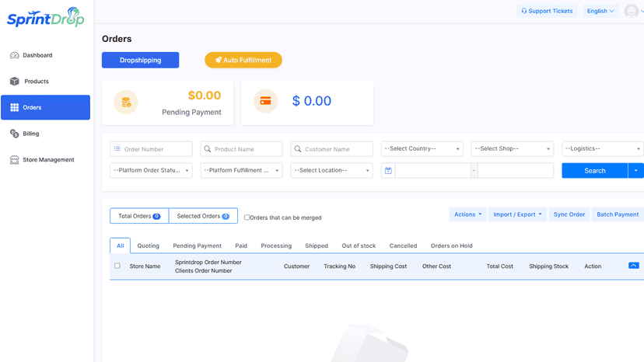Select the Dropshipping button

[x=141, y=60]
